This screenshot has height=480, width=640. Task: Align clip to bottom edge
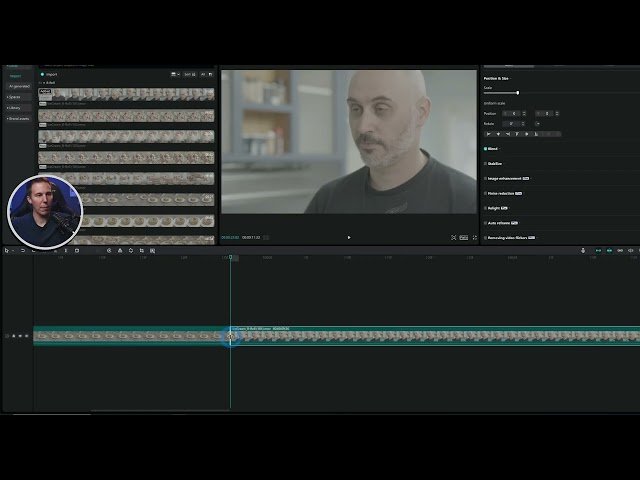coord(536,134)
